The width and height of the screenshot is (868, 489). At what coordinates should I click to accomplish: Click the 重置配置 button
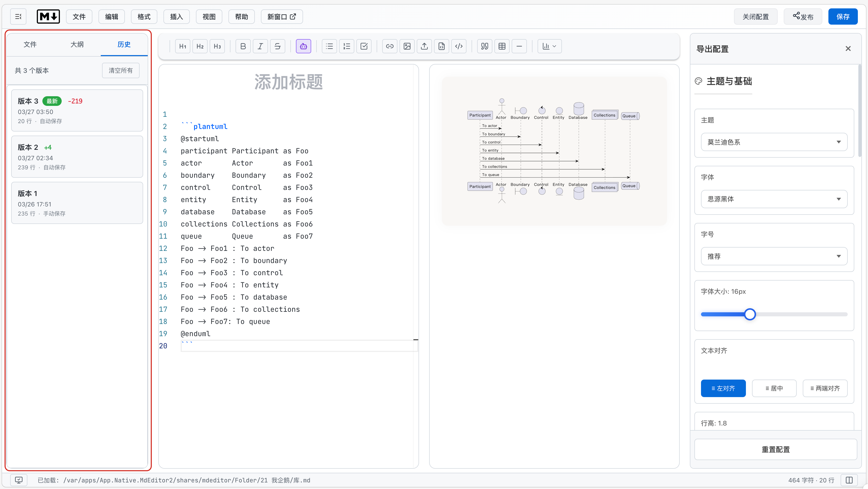coord(775,449)
